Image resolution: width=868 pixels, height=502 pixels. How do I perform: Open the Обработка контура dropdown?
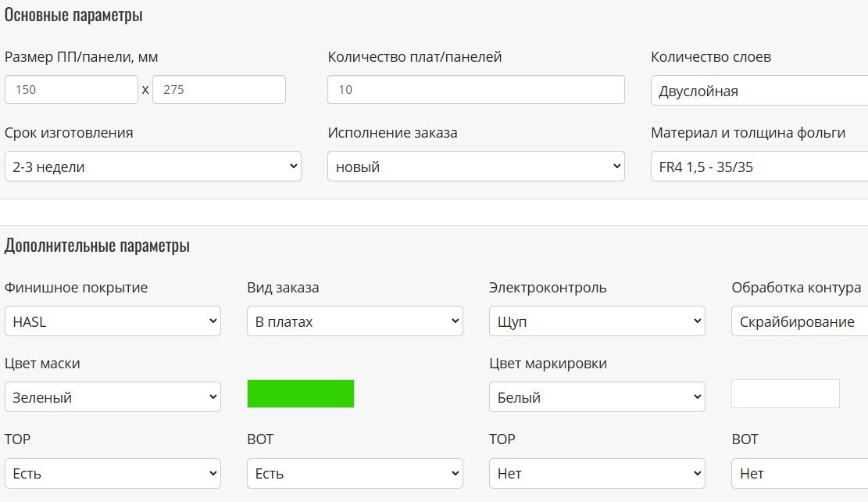[799, 321]
